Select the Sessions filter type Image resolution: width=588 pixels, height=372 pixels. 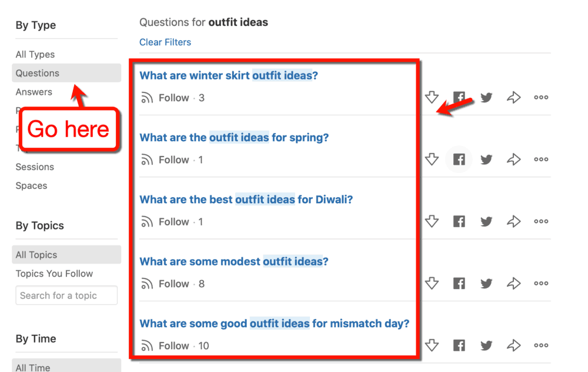pyautogui.click(x=35, y=167)
